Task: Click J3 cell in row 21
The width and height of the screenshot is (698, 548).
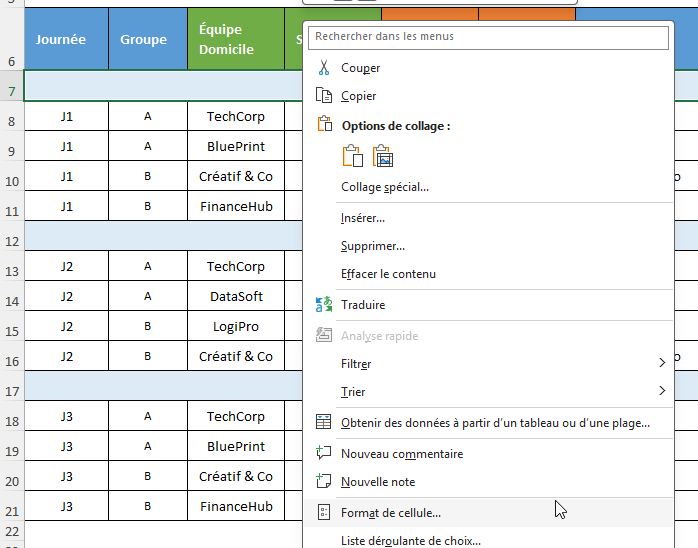Action: point(66,506)
